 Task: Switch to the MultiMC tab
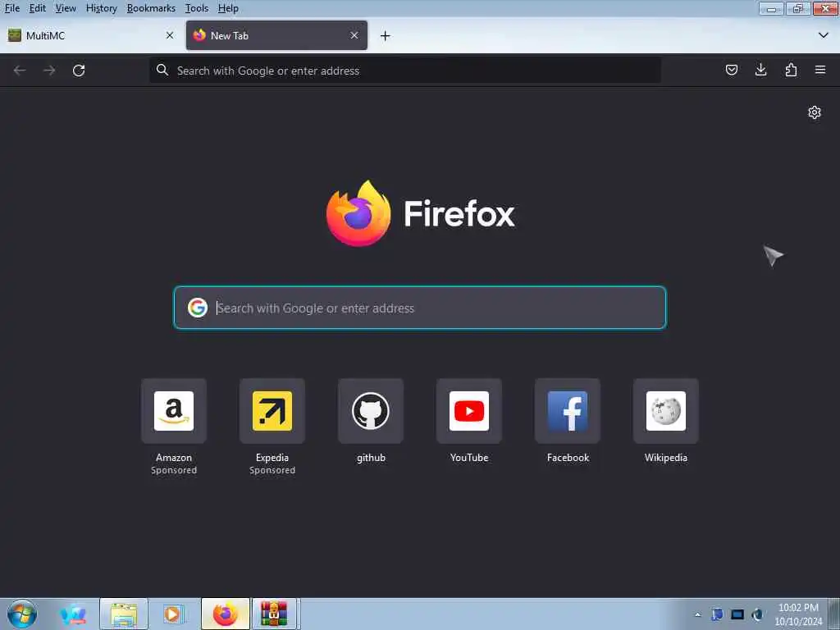91,35
